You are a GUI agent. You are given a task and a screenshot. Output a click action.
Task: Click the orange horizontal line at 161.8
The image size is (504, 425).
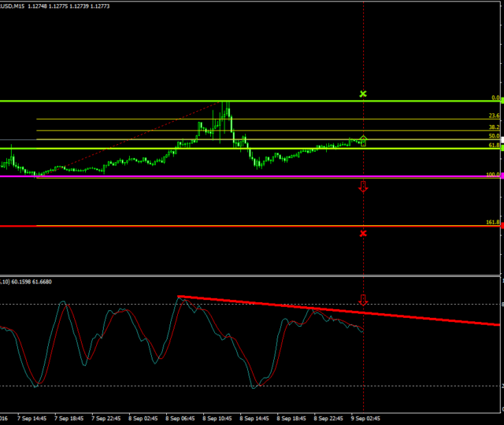(236, 226)
